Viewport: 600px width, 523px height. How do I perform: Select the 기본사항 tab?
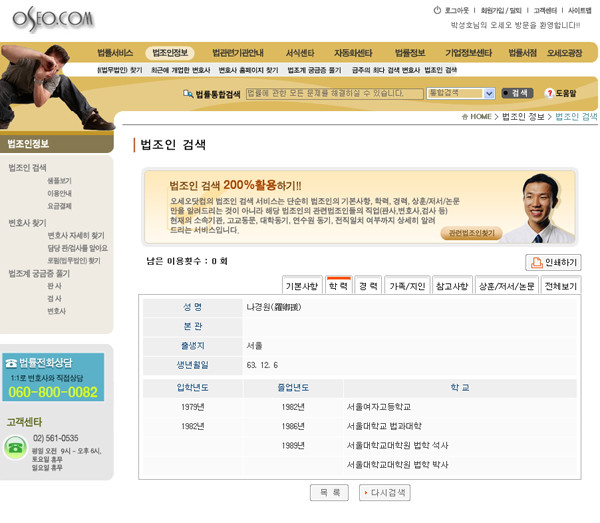tap(302, 286)
